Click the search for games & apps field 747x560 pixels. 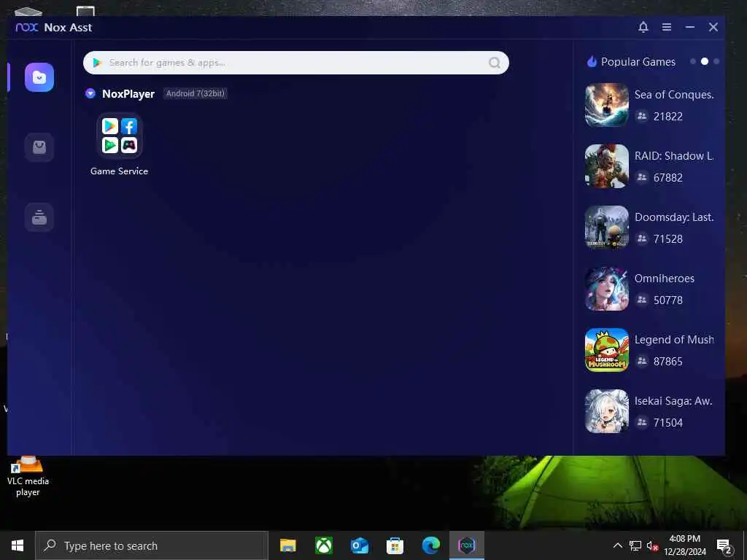[x=296, y=63]
